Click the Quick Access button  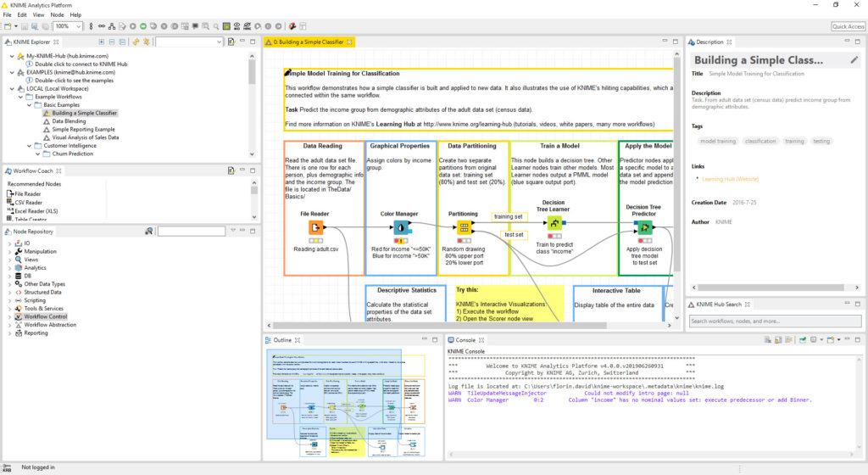[848, 26]
